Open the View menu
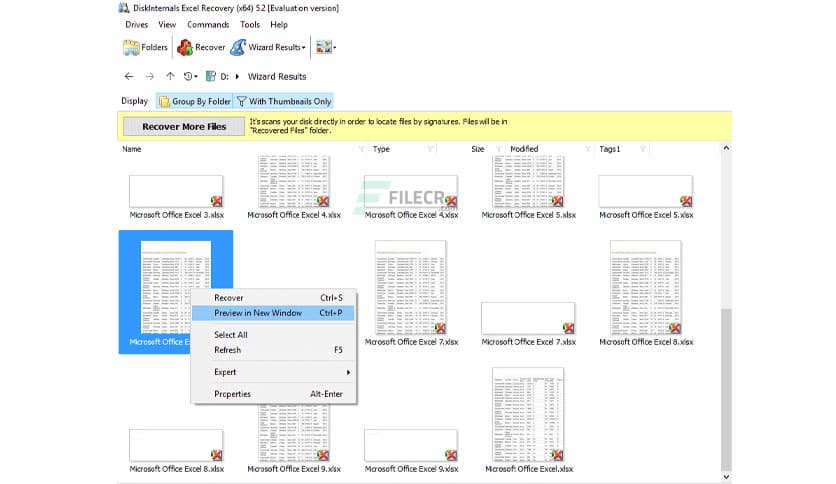The height and width of the screenshot is (484, 836). (x=167, y=25)
